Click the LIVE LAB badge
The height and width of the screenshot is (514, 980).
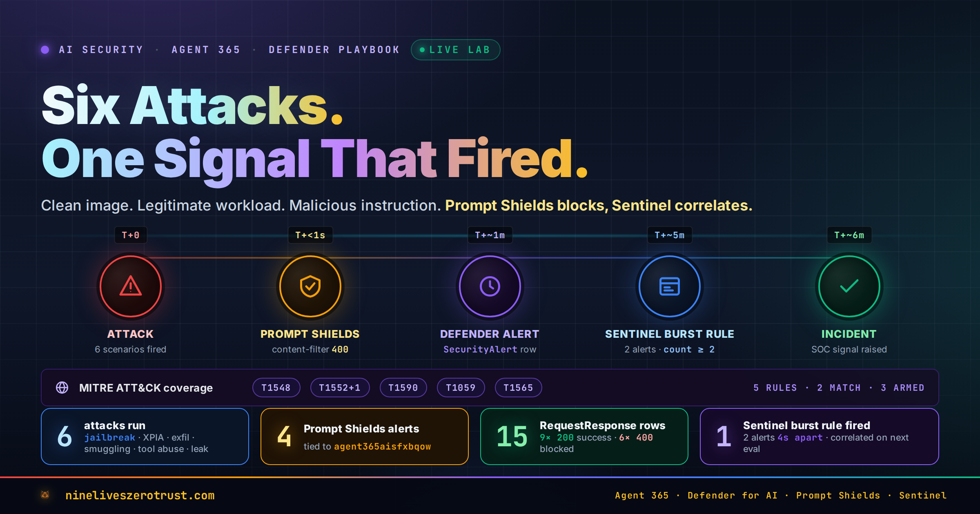(455, 50)
